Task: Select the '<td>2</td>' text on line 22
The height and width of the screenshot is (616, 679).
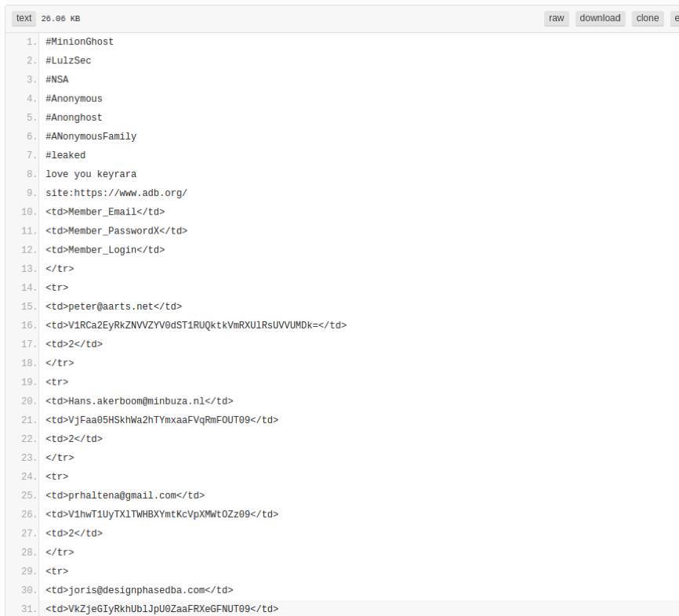Action: (x=74, y=439)
